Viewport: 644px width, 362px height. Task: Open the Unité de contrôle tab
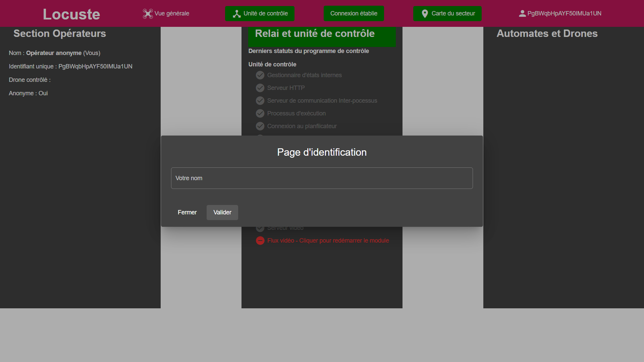260,13
